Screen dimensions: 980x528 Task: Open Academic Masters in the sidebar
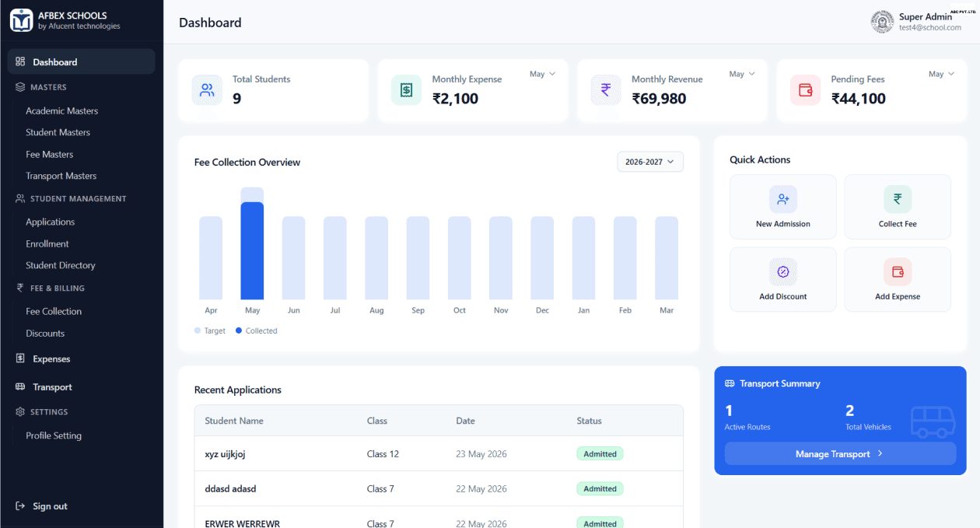pyautogui.click(x=62, y=110)
